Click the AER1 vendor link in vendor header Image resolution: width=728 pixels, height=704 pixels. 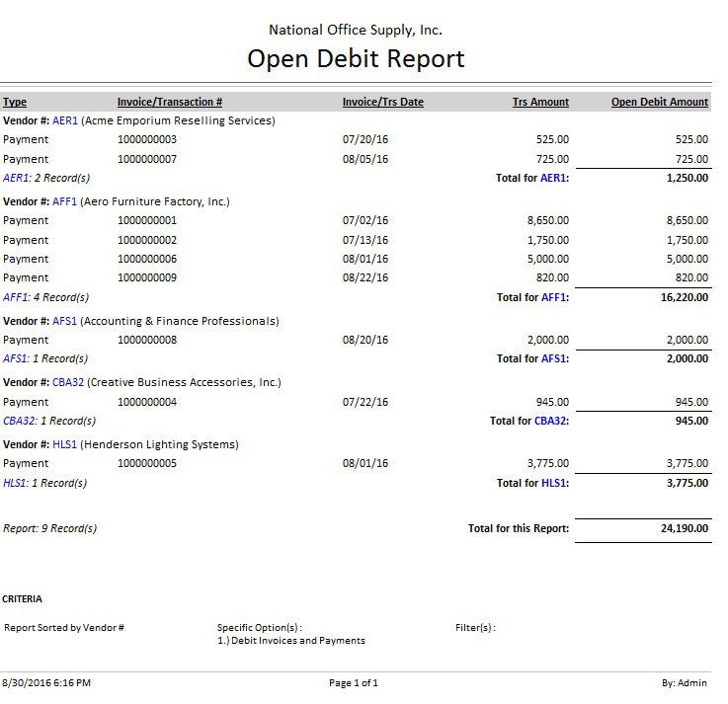point(65,120)
